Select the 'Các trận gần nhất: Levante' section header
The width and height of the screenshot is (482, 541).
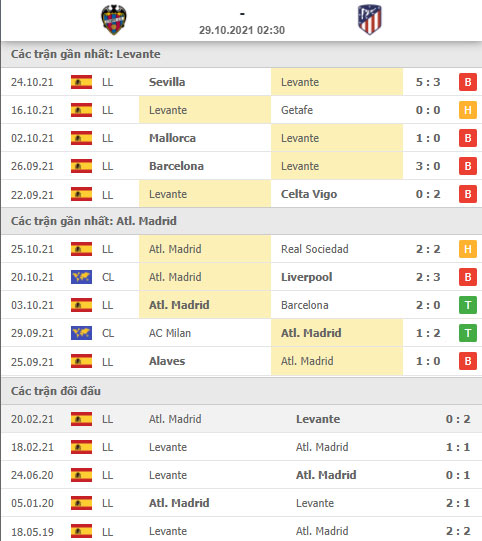[x=86, y=54]
